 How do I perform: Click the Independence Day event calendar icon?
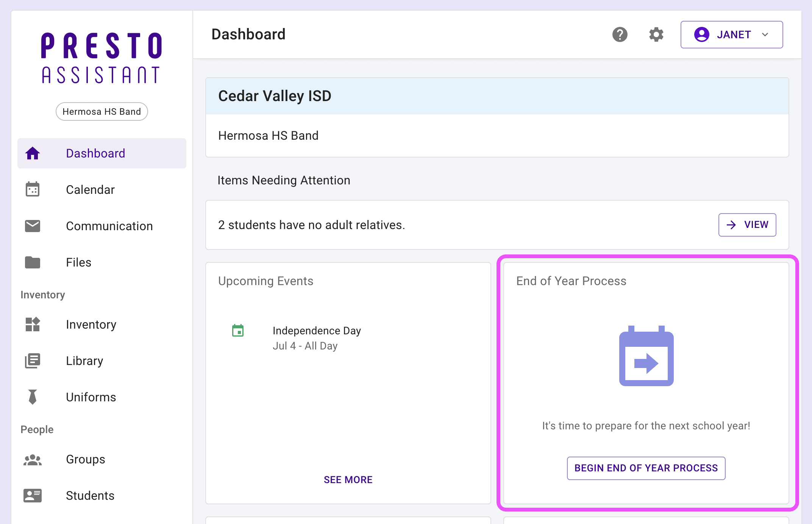(x=238, y=331)
